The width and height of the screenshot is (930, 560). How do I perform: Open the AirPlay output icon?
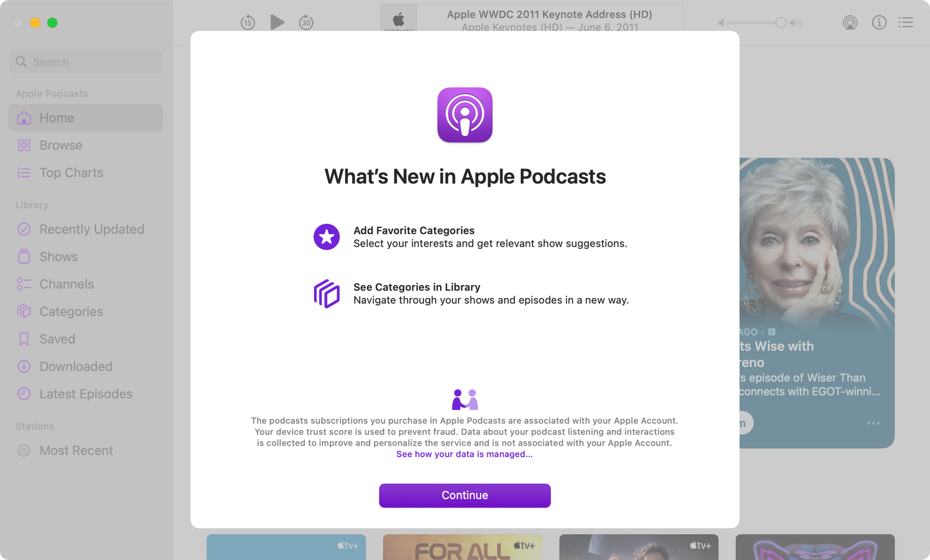(850, 23)
